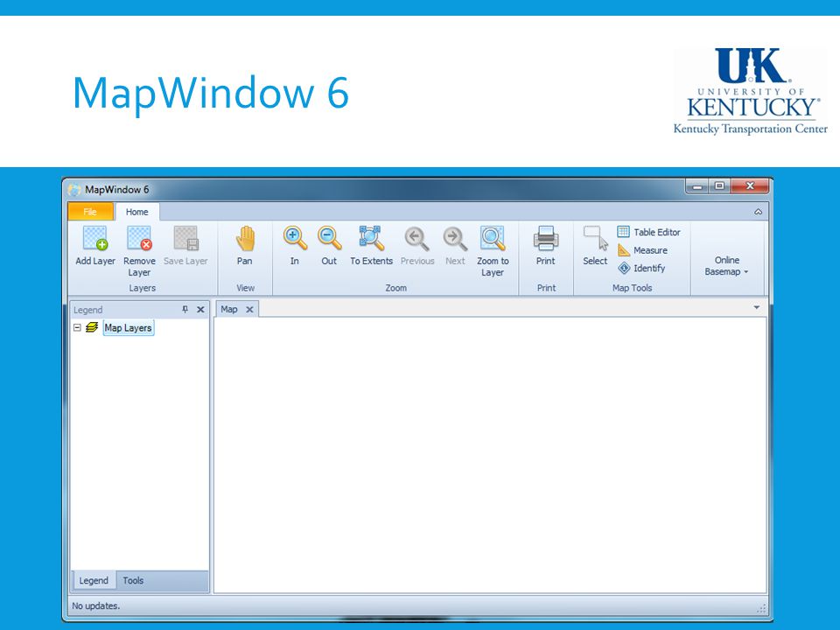Close the Legend panel
Viewport: 840px width, 630px height.
200,309
